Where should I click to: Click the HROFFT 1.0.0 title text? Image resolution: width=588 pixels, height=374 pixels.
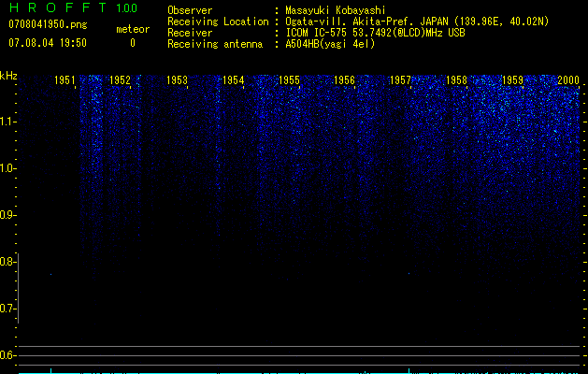pos(73,7)
